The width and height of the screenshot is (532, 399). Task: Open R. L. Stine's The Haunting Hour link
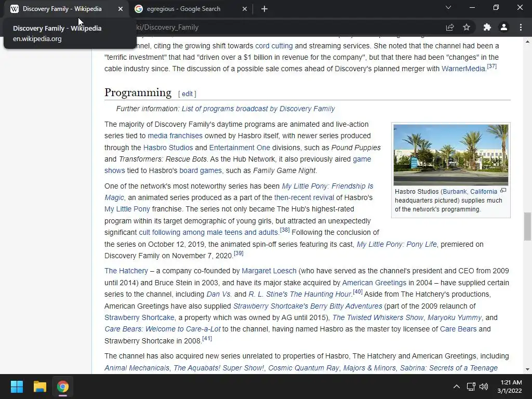pyautogui.click(x=300, y=294)
